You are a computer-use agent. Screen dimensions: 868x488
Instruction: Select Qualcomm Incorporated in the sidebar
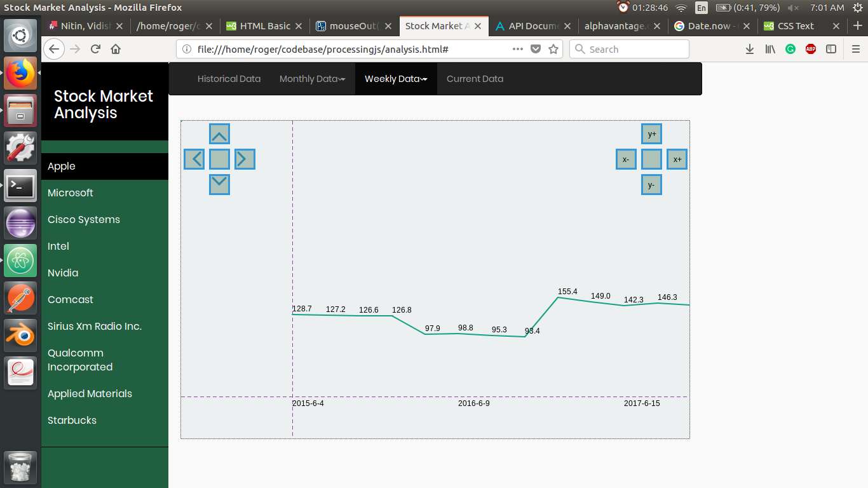click(105, 360)
